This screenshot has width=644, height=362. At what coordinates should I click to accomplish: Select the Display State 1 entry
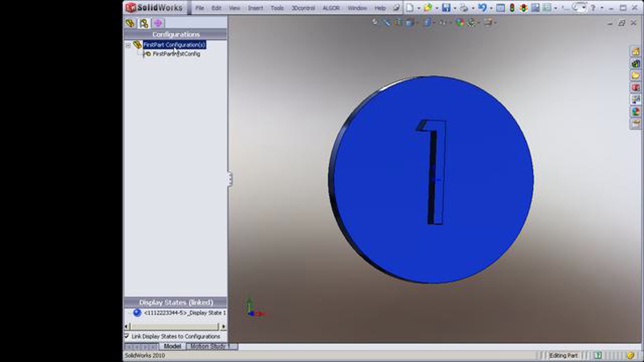185,313
